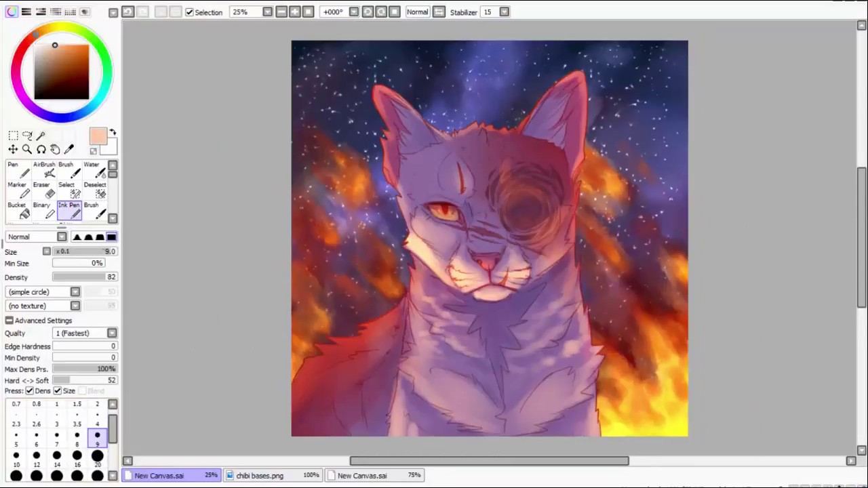Choose the Deselect pen tool
The image size is (868, 488).
(94, 190)
